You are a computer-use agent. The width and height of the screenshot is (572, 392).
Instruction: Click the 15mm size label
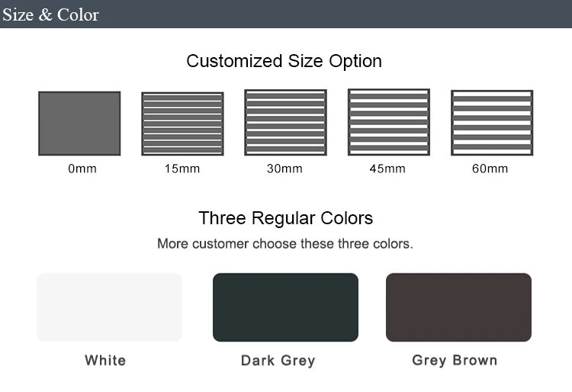click(x=182, y=169)
